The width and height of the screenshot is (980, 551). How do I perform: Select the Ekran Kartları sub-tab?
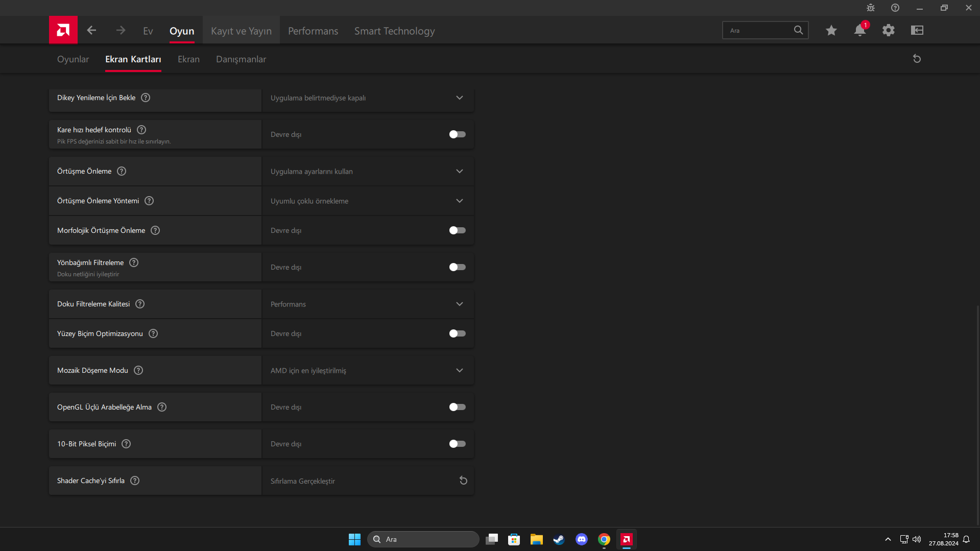[x=133, y=59]
